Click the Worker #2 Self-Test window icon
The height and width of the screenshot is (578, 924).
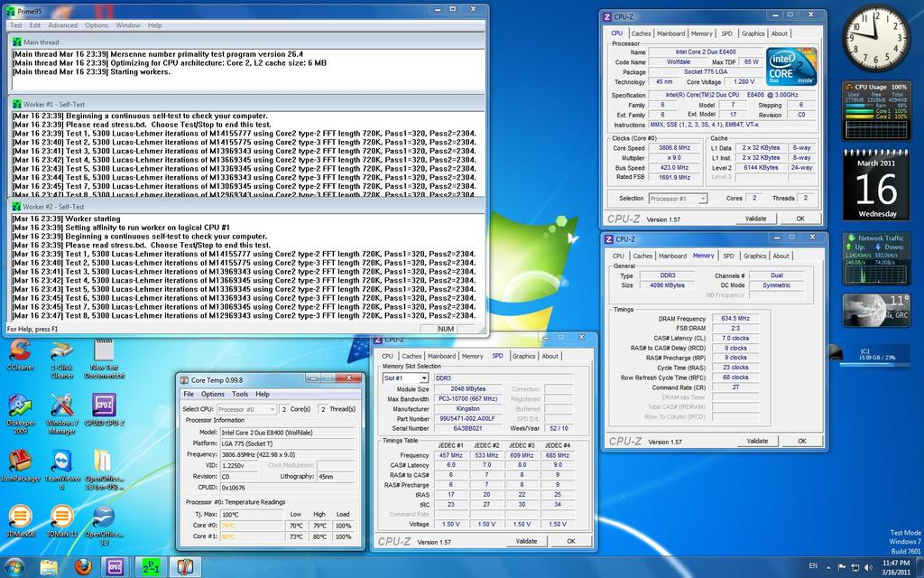[x=16, y=207]
